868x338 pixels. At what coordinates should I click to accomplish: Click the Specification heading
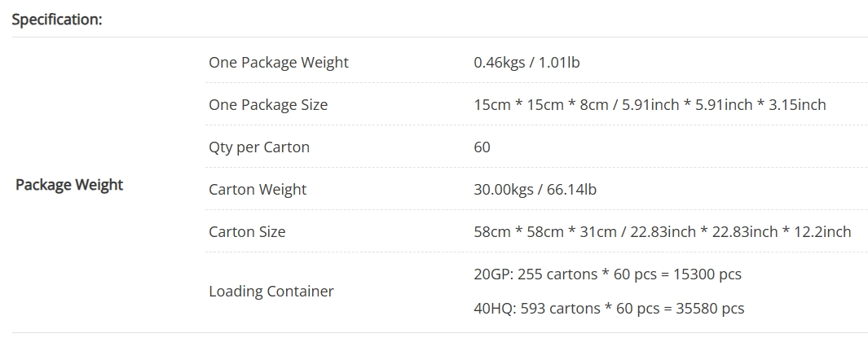[x=56, y=20]
